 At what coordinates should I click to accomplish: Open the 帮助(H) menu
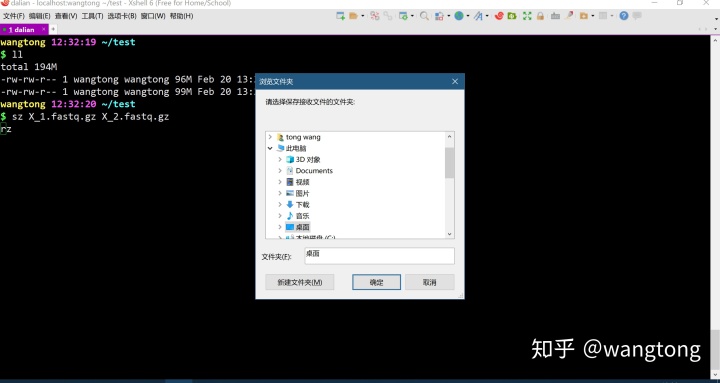[x=181, y=16]
